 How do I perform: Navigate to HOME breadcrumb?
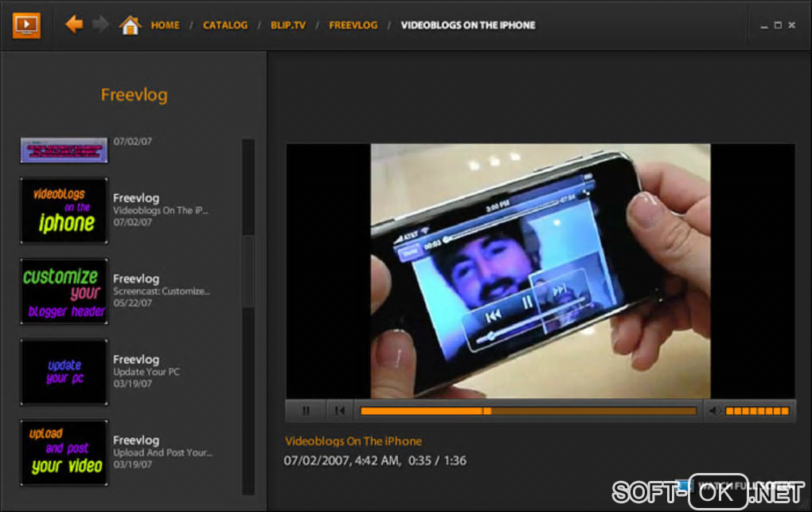166,25
